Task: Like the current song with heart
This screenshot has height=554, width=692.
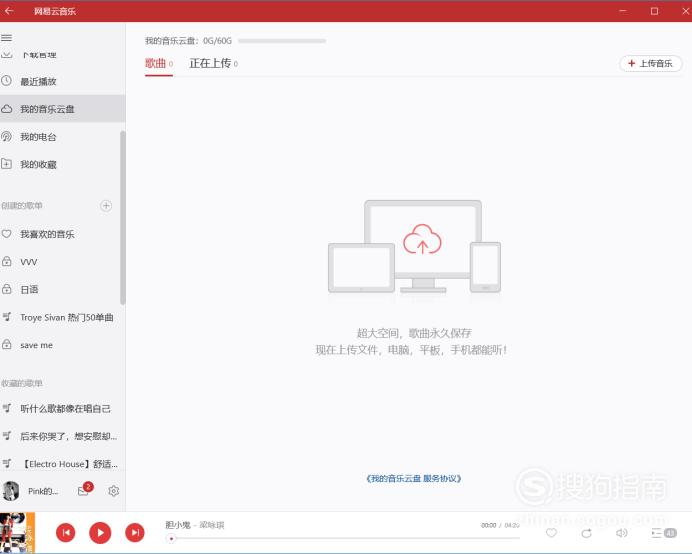Action: coord(551,533)
